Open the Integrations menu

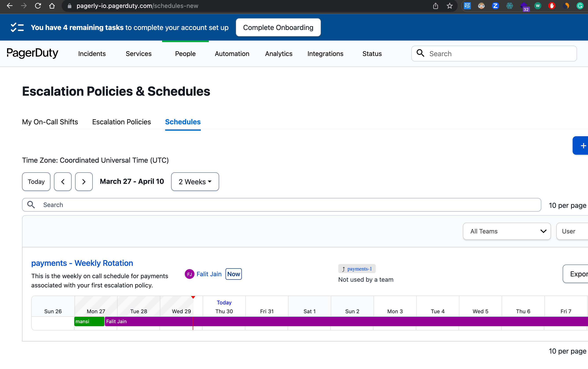pos(325,54)
